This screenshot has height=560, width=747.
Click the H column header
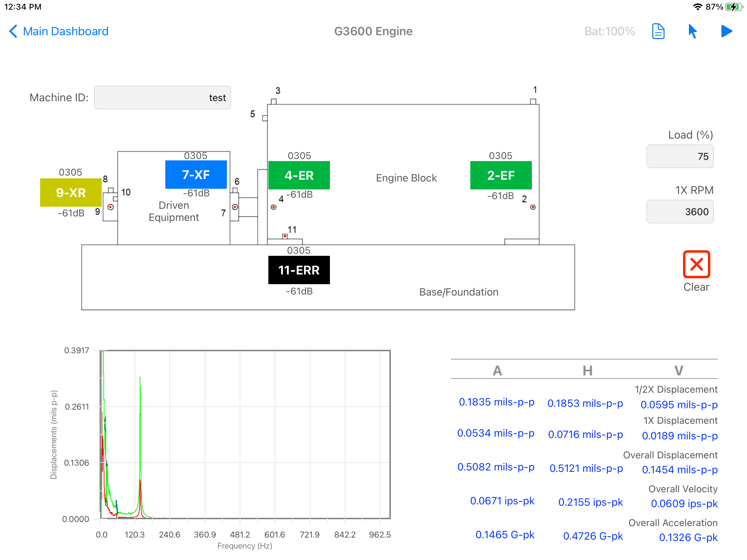588,371
